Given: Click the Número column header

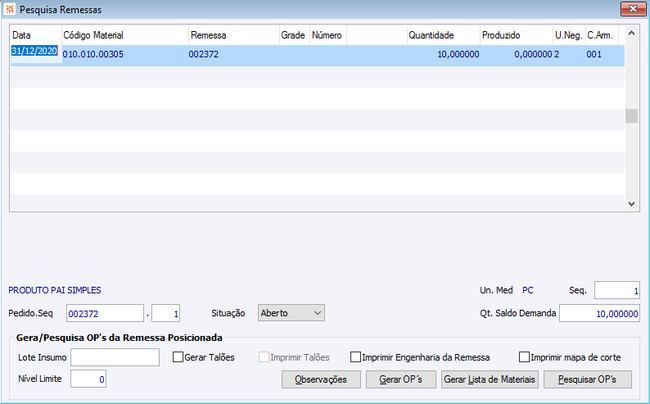Looking at the screenshot, I should click(x=328, y=35).
